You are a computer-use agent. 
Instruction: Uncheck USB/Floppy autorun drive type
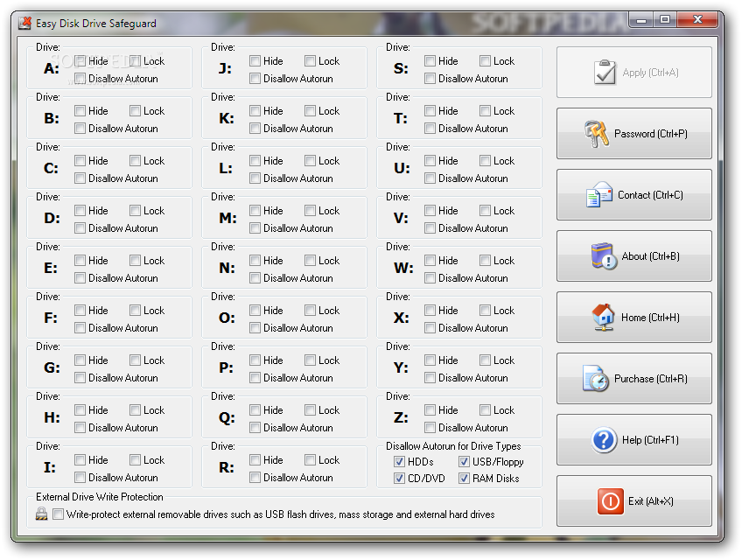point(464,461)
